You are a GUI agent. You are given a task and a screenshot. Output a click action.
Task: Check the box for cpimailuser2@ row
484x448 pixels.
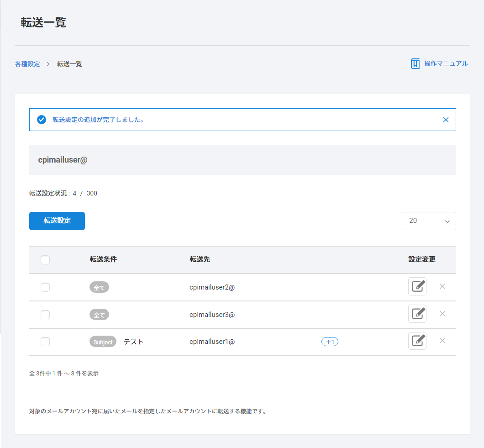pos(45,287)
